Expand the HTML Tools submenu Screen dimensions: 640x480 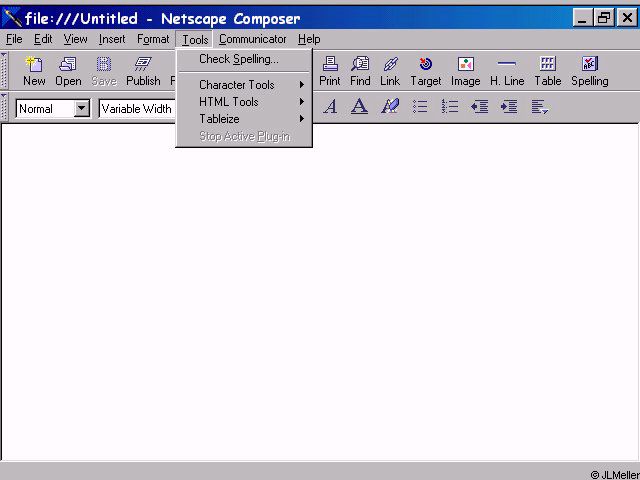coord(244,102)
